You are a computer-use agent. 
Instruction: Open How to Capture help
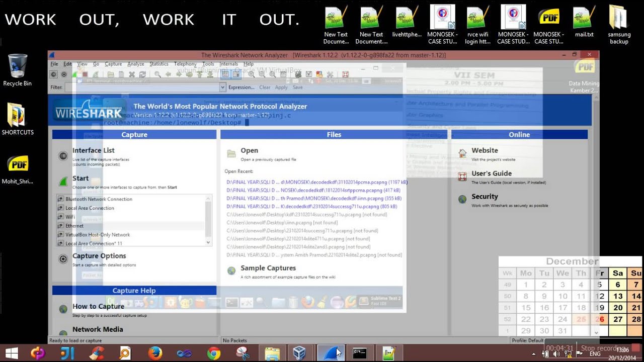click(x=98, y=306)
